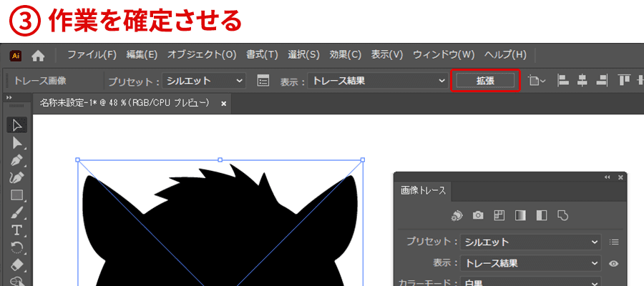Open control bar 表示 dropdown showing トレース結果
This screenshot has height=286, width=644.
(377, 81)
